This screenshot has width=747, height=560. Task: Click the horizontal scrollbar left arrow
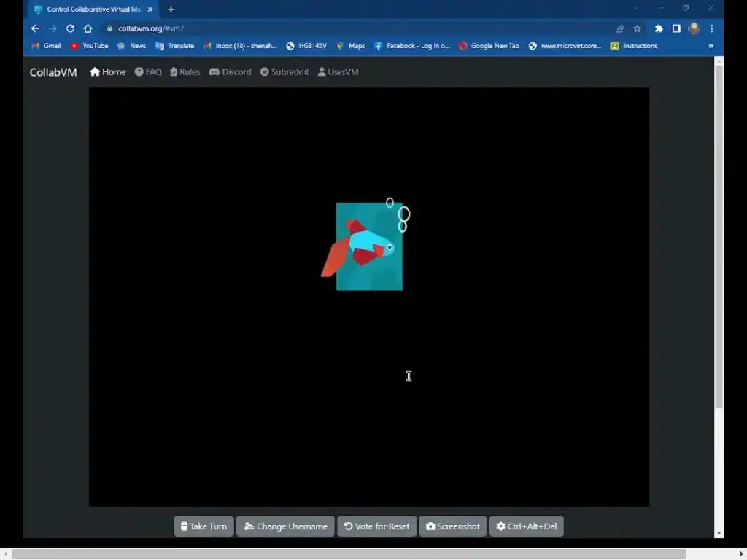pos(5,554)
